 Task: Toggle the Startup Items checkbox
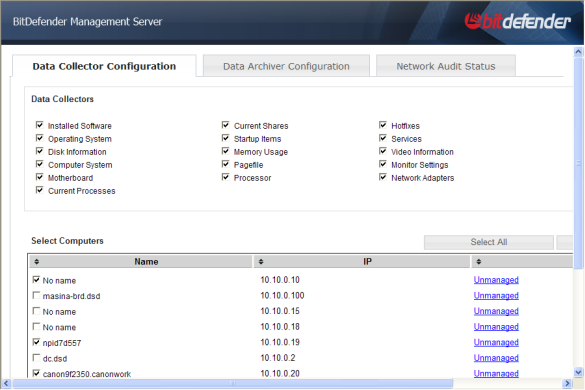coord(225,138)
